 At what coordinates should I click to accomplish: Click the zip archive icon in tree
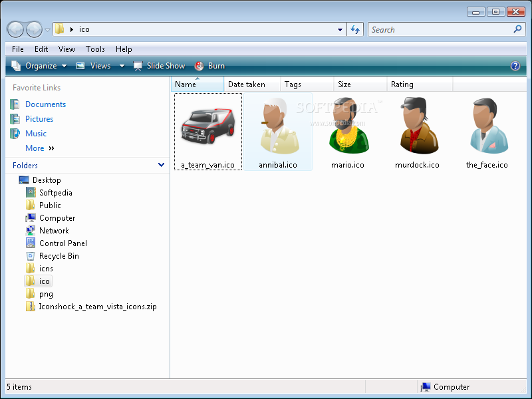point(31,307)
